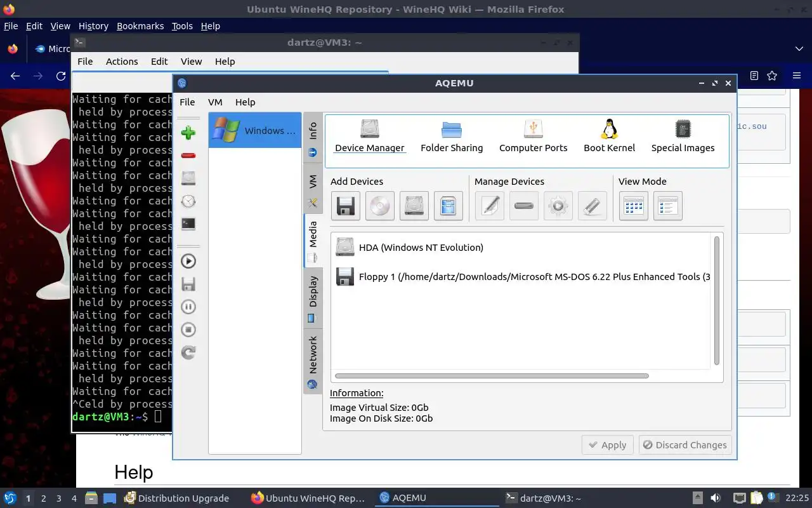
Task: Click Firefox back arrow button
Action: (15, 76)
